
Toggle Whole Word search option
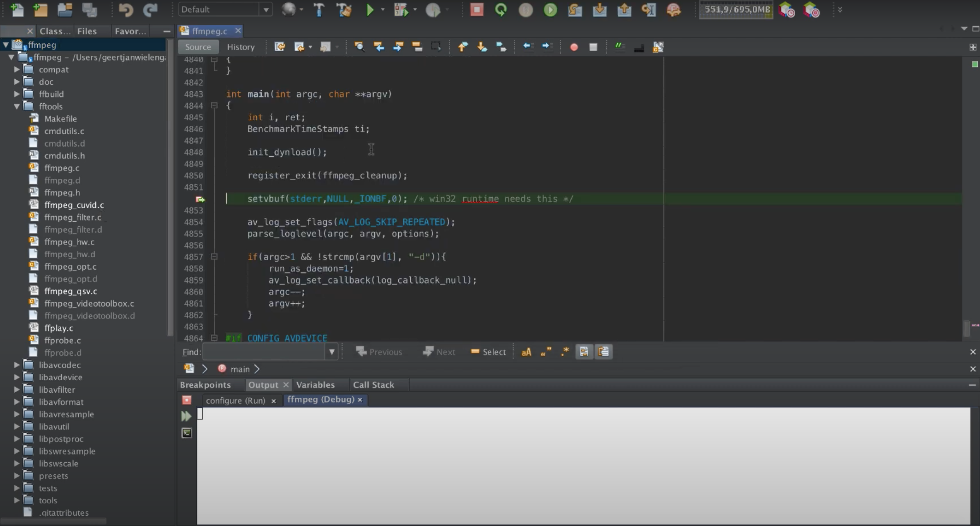545,352
